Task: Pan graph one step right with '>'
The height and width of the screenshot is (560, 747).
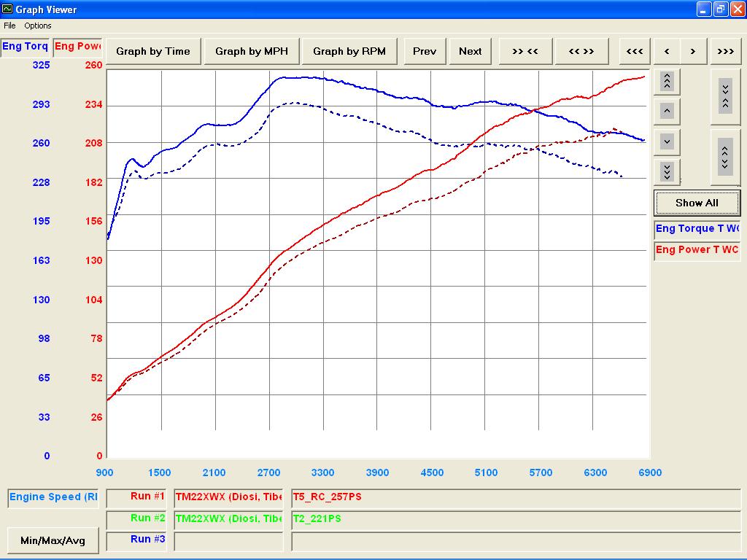Action: pos(693,52)
